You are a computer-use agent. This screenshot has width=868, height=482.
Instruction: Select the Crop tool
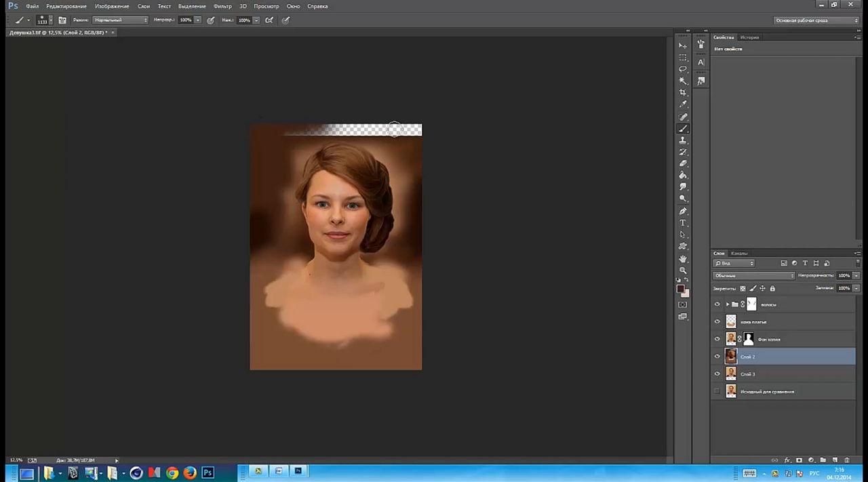(683, 92)
